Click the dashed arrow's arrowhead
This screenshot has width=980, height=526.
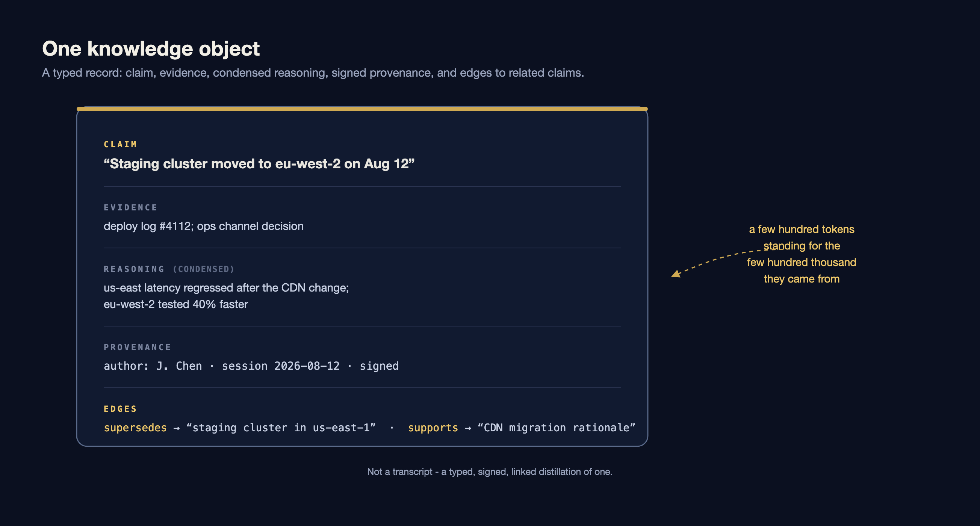click(676, 274)
